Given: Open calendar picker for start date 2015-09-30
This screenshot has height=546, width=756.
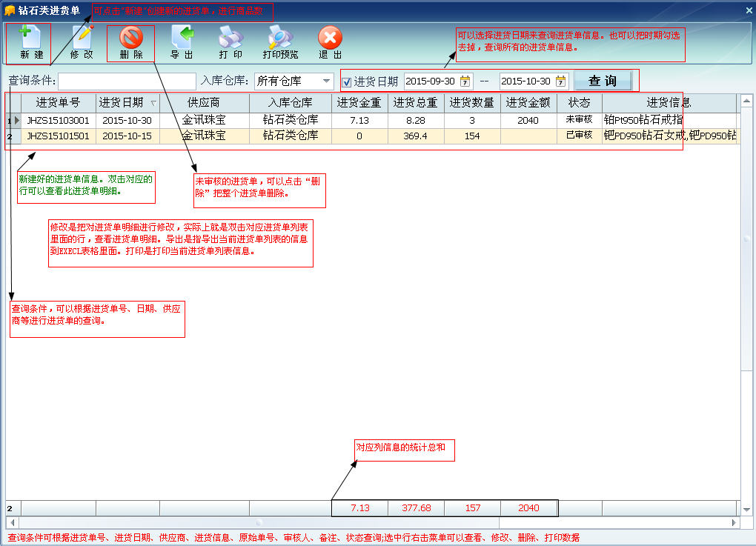Looking at the screenshot, I should point(465,81).
